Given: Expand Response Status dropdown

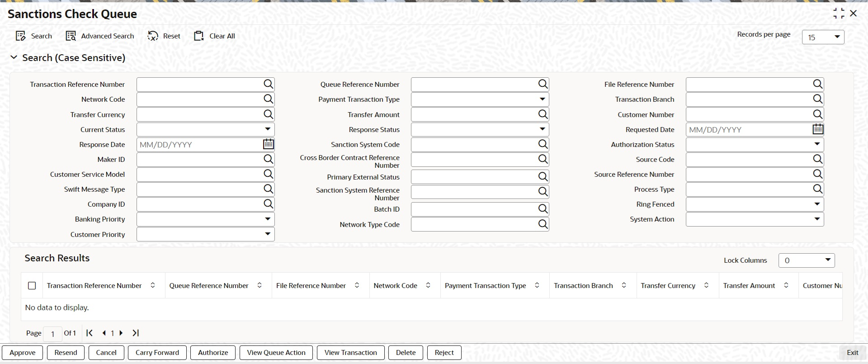Looking at the screenshot, I should [480, 129].
